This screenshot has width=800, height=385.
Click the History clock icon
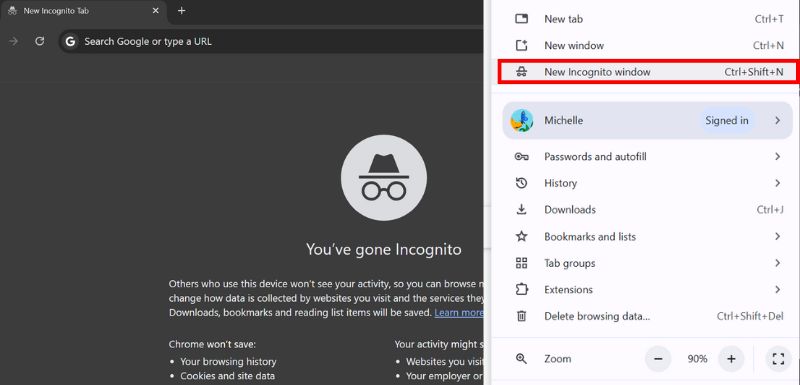click(x=521, y=183)
